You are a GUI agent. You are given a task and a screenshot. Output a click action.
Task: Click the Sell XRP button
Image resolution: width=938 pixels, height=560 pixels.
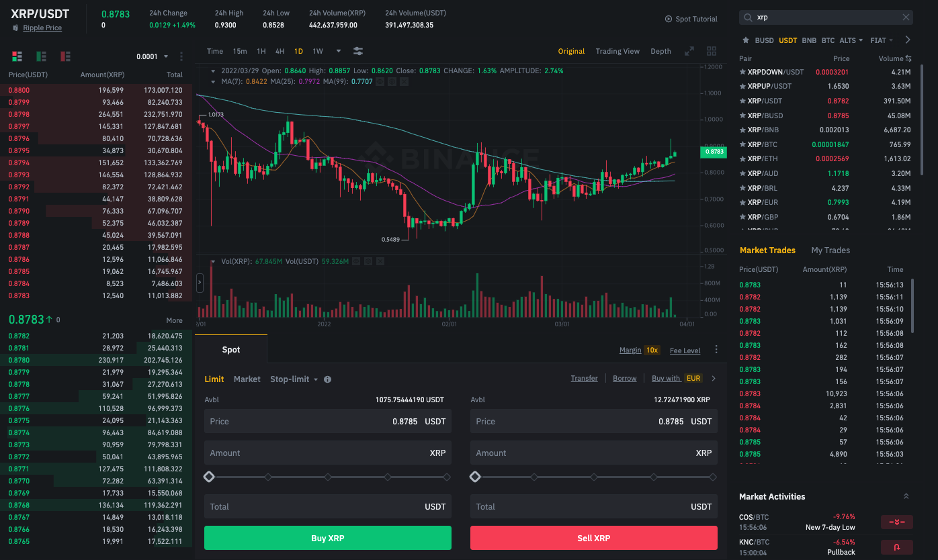click(594, 539)
